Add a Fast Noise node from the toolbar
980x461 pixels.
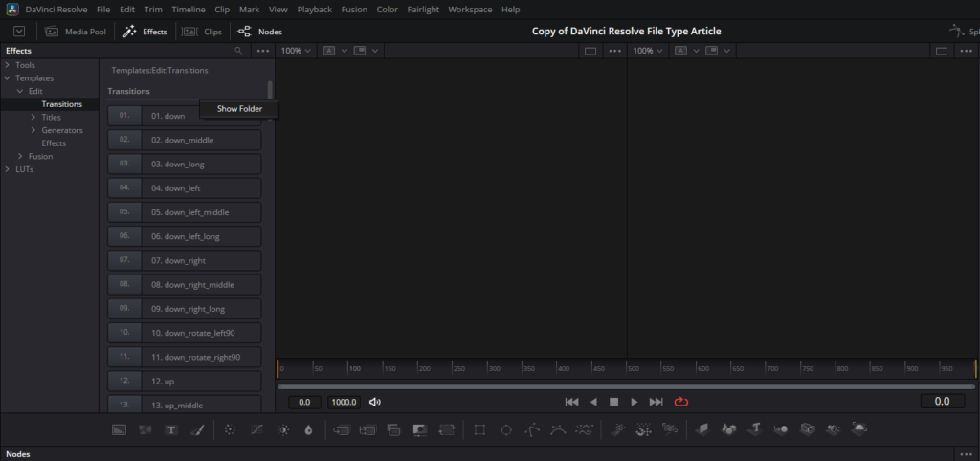coord(145,429)
